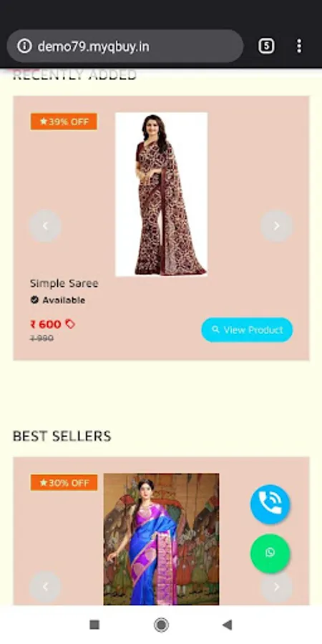
Task: Tap the Android back navigation button
Action: pos(227,625)
